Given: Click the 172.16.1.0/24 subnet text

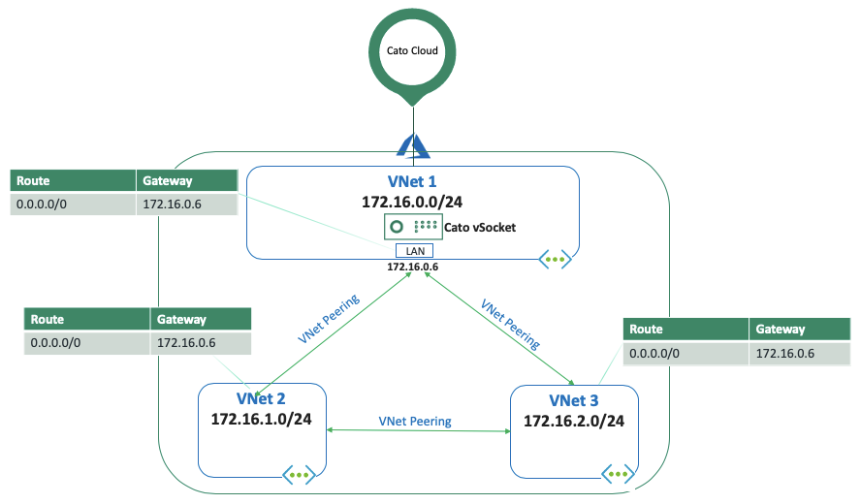Looking at the screenshot, I should tap(262, 419).
